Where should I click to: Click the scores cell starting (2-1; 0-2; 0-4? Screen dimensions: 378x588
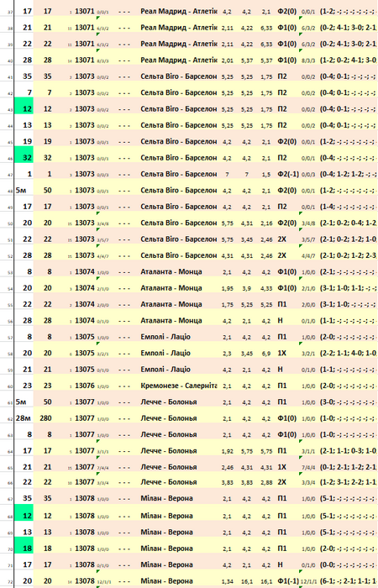point(349,223)
